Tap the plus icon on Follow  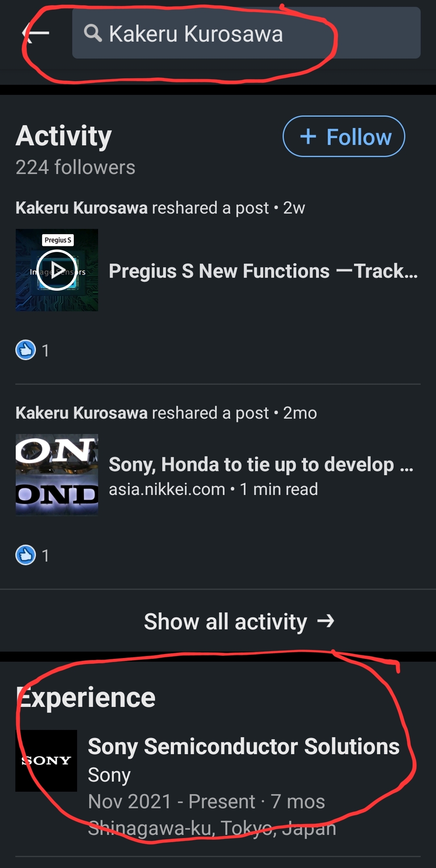(x=308, y=136)
